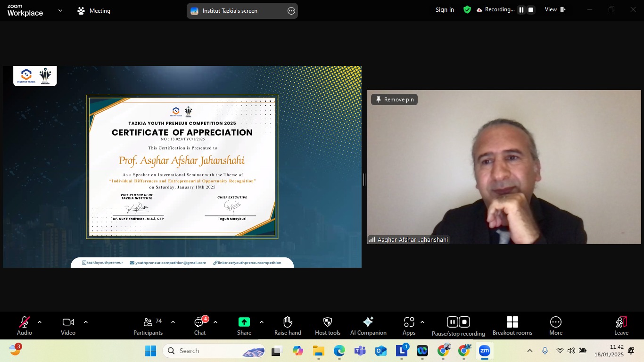Stop recording in bottom toolbar
644x362 pixels.
(464, 322)
